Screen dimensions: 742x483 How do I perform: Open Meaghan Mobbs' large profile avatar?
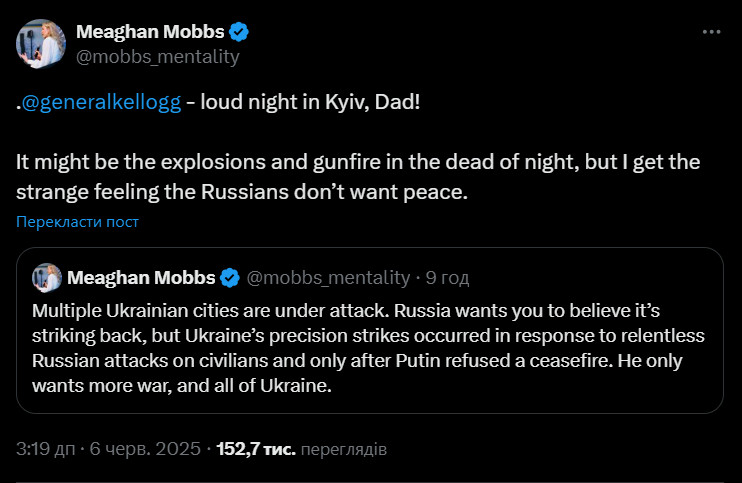pyautogui.click(x=41, y=44)
